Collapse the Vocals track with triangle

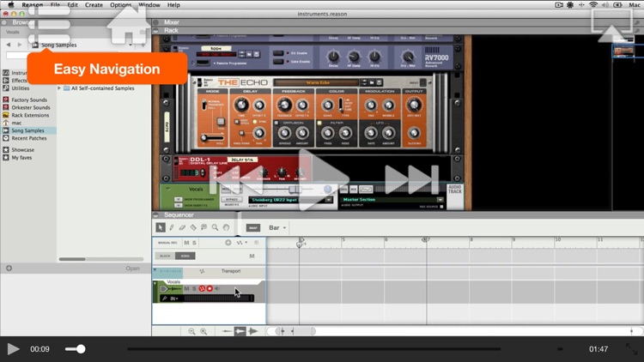click(155, 283)
